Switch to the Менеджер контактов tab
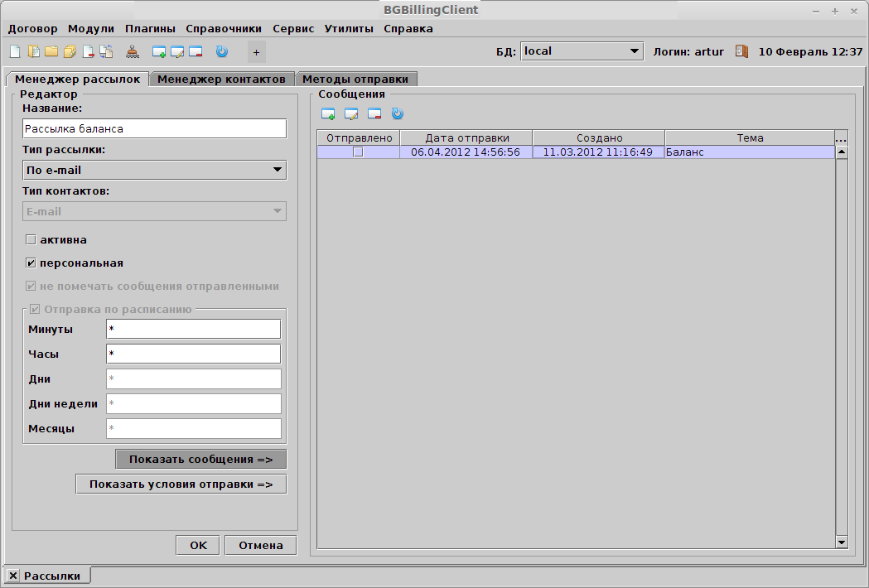 [x=221, y=80]
